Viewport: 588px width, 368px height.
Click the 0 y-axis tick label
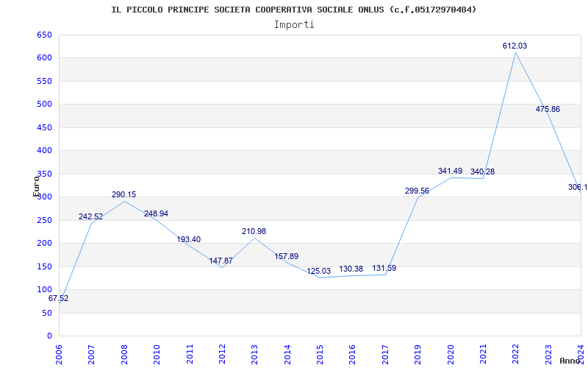pyautogui.click(x=49, y=336)
